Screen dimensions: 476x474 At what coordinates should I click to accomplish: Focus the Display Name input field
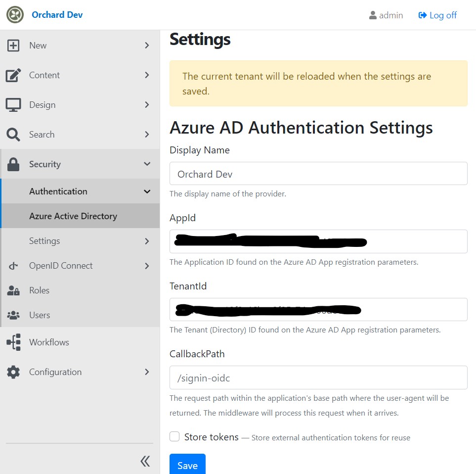(318, 174)
